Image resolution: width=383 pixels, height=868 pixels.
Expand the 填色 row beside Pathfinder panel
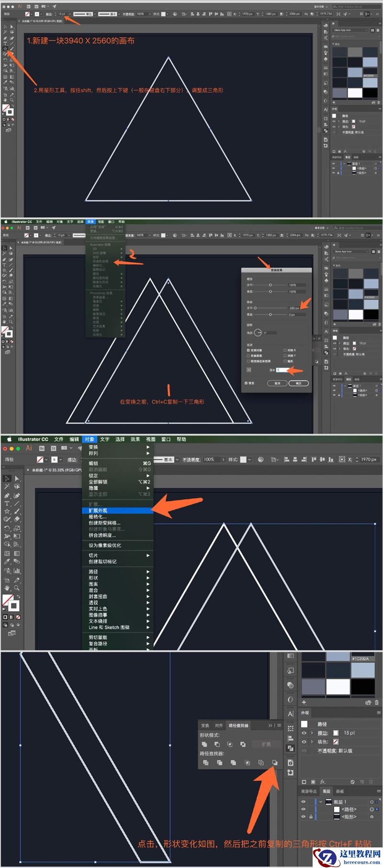pyautogui.click(x=312, y=742)
